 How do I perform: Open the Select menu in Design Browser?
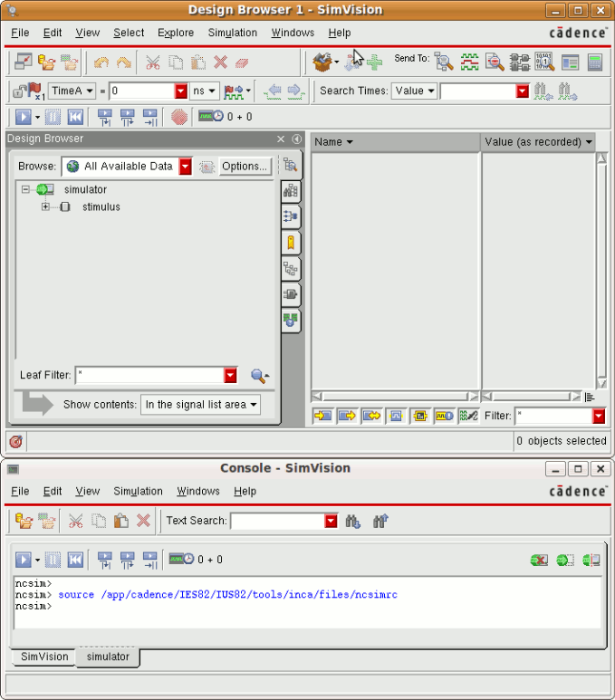pos(129,33)
